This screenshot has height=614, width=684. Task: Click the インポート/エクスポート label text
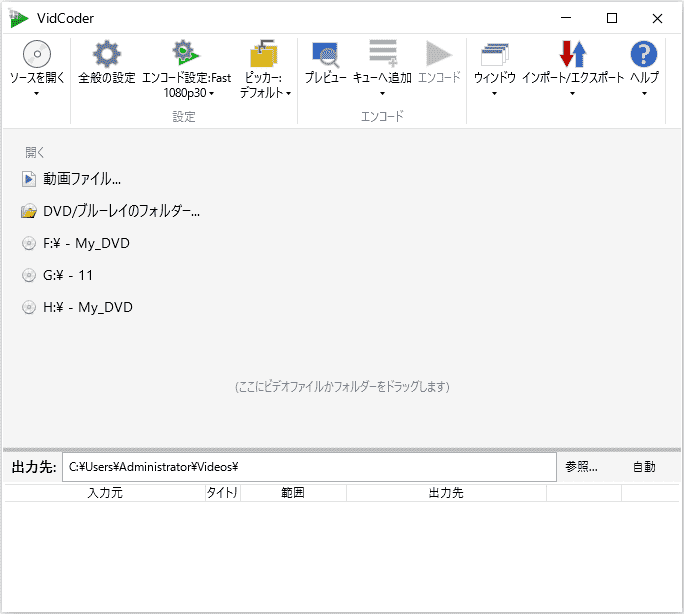[573, 78]
